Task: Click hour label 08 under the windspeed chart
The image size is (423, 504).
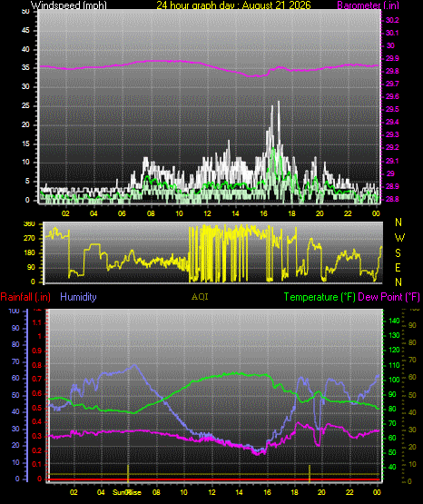Action: [x=151, y=213]
